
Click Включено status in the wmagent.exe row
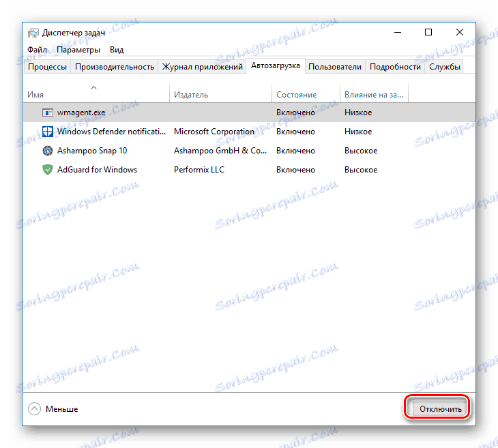click(295, 113)
